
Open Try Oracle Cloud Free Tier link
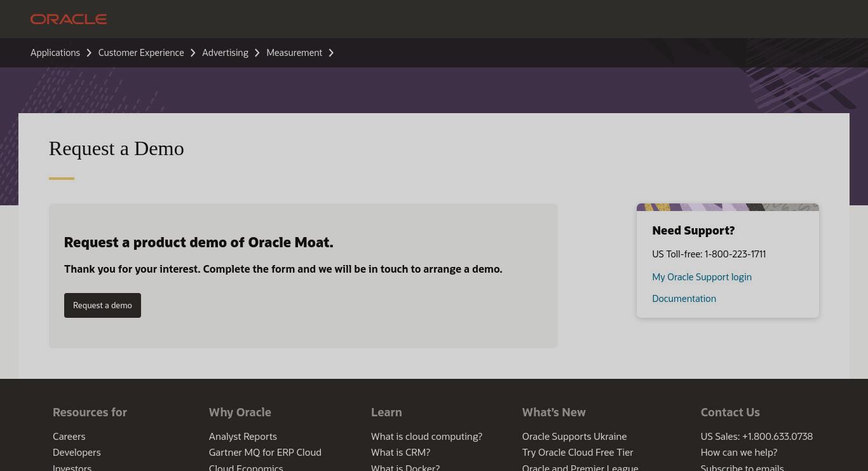(578, 453)
